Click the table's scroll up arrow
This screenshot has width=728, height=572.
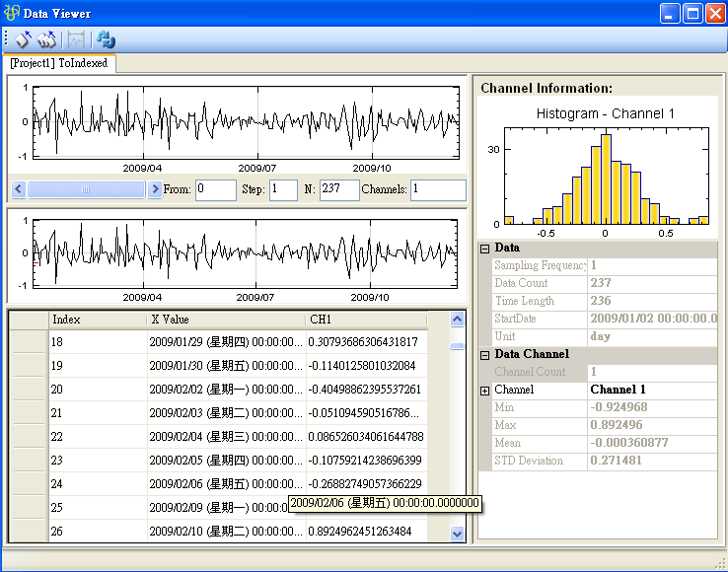(x=457, y=320)
